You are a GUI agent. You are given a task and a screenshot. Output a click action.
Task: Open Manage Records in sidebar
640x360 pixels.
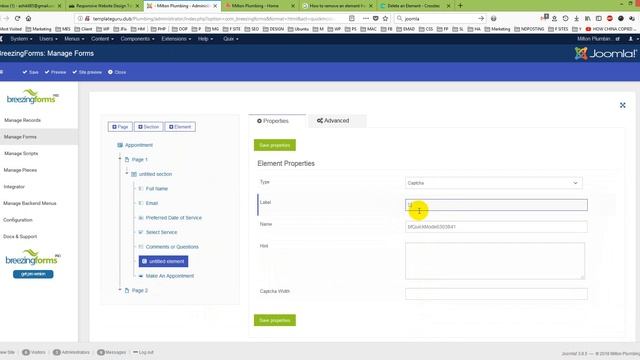[22, 120]
